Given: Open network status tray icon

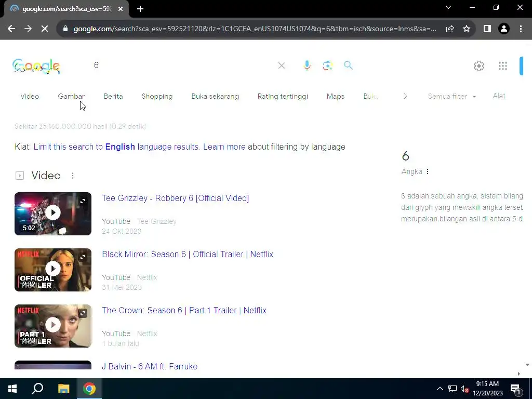Looking at the screenshot, I should (453, 389).
